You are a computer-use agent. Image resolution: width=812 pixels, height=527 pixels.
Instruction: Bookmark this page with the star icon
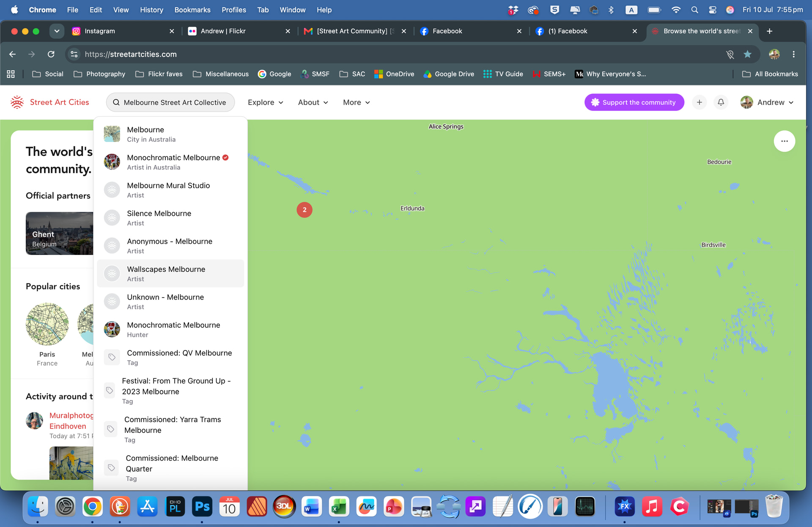pos(748,54)
